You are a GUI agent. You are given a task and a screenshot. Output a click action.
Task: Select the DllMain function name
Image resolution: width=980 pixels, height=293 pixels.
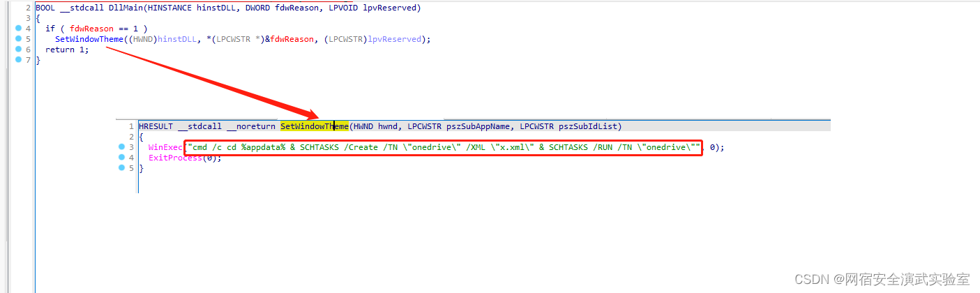pos(126,8)
